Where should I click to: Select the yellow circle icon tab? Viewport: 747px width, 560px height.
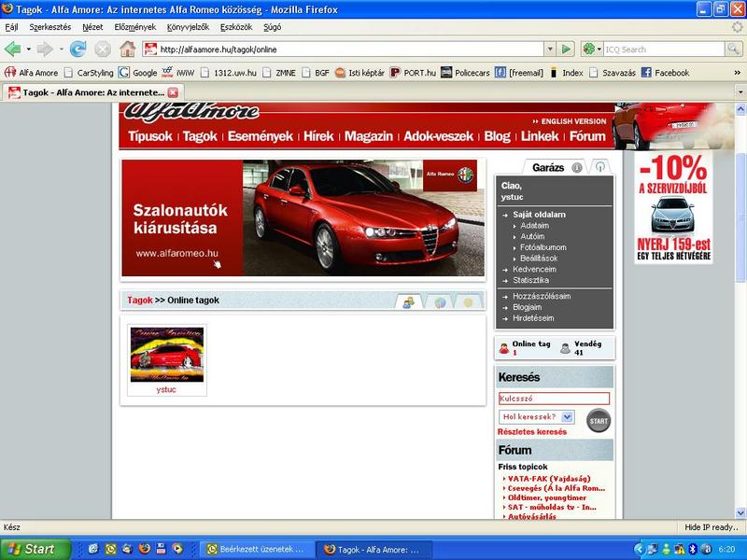[468, 301]
